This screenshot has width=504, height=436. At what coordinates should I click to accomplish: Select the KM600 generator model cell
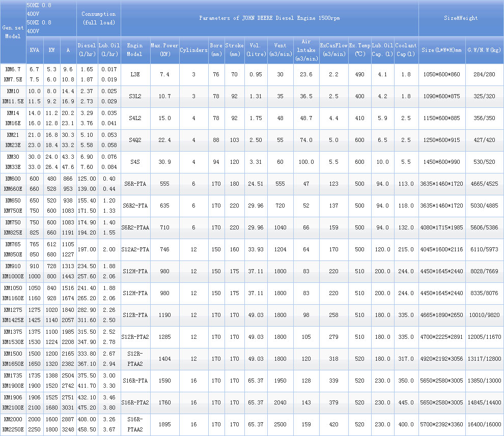[13, 179]
